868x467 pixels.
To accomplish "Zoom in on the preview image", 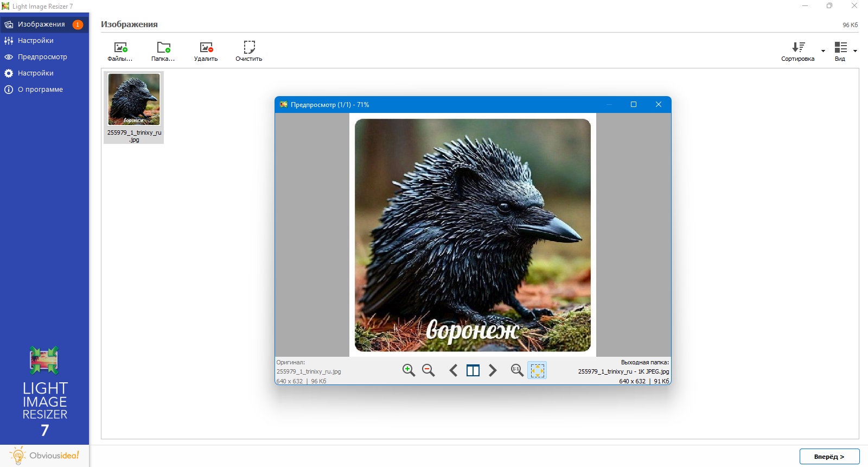I will (x=409, y=370).
